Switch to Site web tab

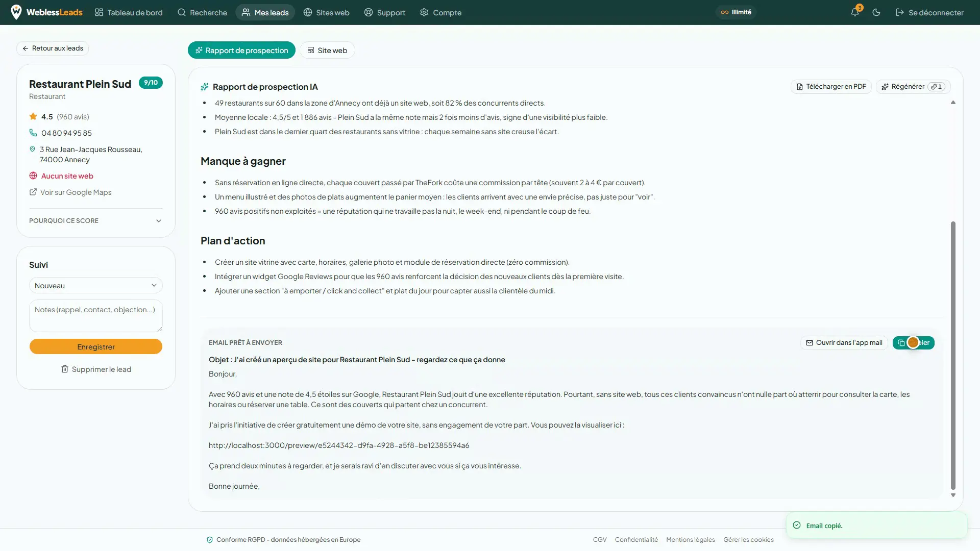coord(327,50)
